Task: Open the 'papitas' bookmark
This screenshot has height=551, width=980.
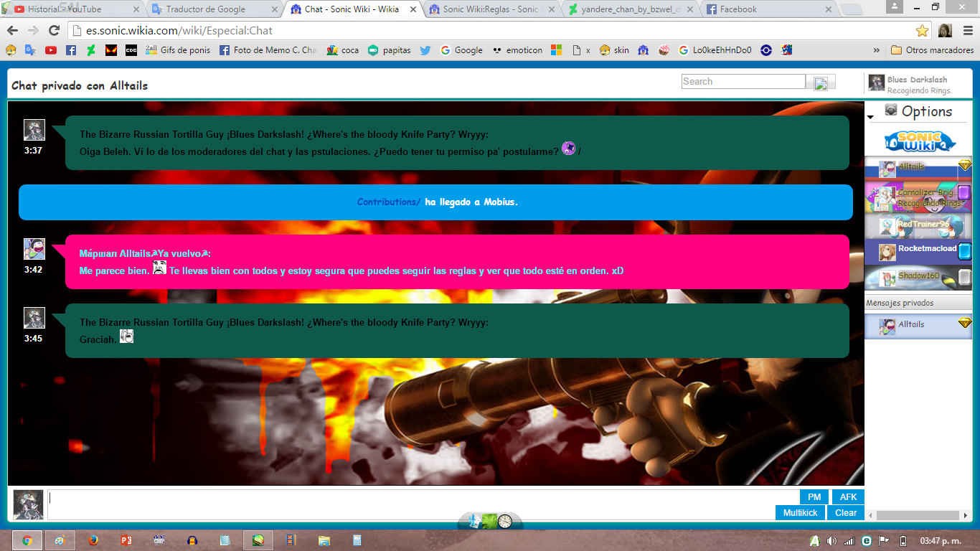Action: click(390, 50)
